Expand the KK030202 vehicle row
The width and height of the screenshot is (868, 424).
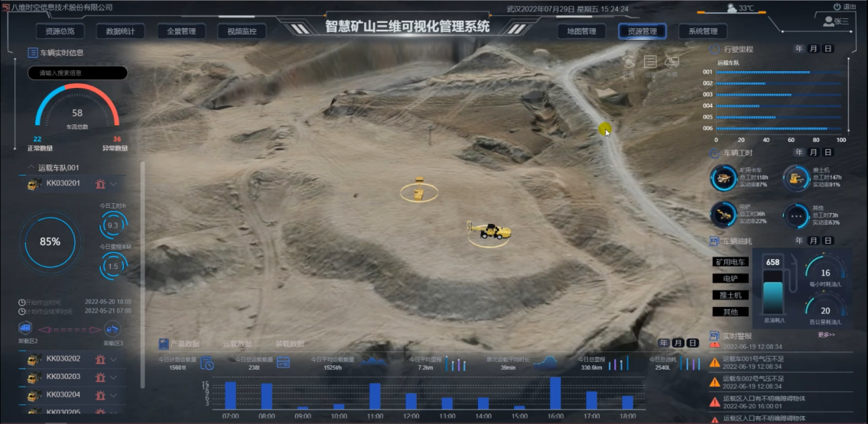pyautogui.click(x=114, y=359)
